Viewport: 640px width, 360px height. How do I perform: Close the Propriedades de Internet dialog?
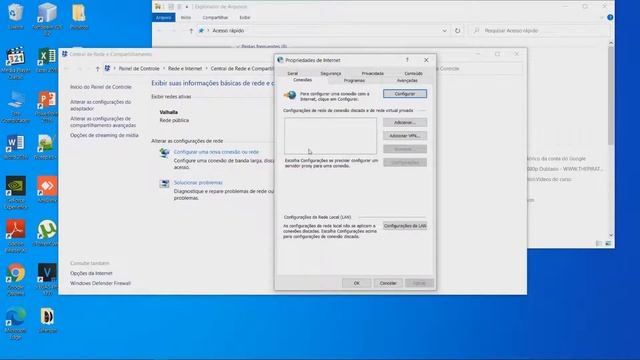click(x=426, y=60)
